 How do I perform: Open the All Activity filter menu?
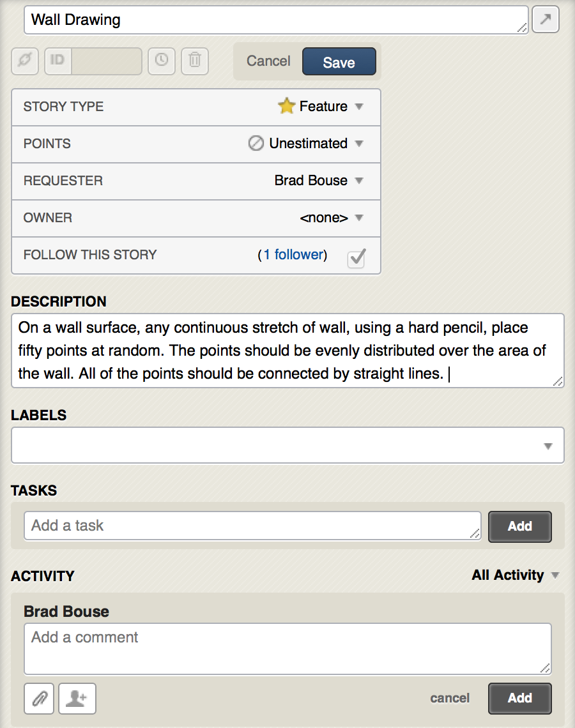point(515,575)
